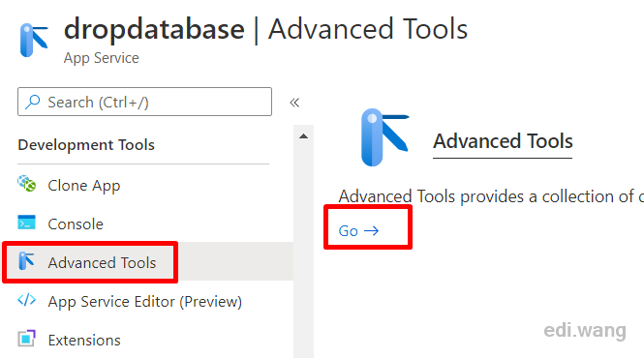Collapse the sidebar with double chevron
The image size is (644, 358).
pyautogui.click(x=294, y=103)
